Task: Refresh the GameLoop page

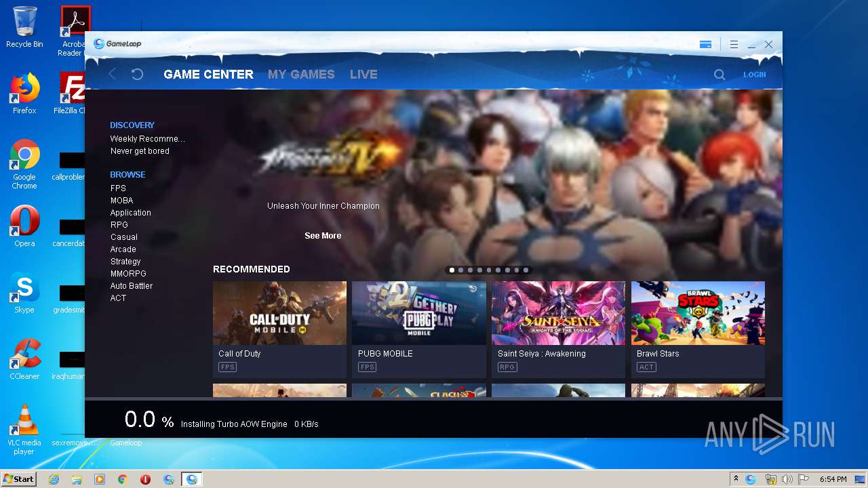Action: 137,75
